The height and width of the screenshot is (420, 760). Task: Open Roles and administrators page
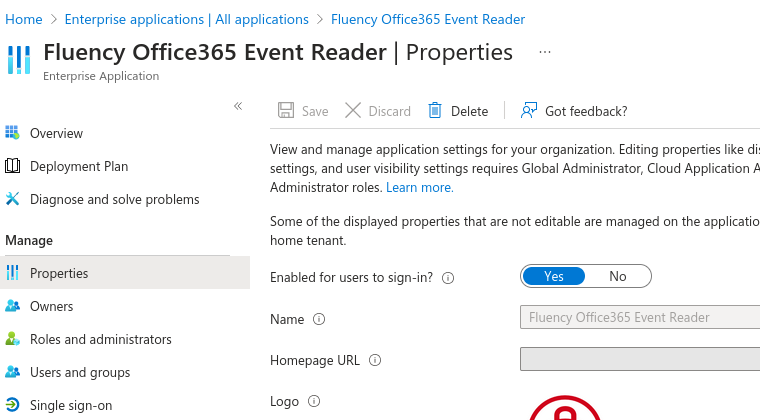click(101, 339)
